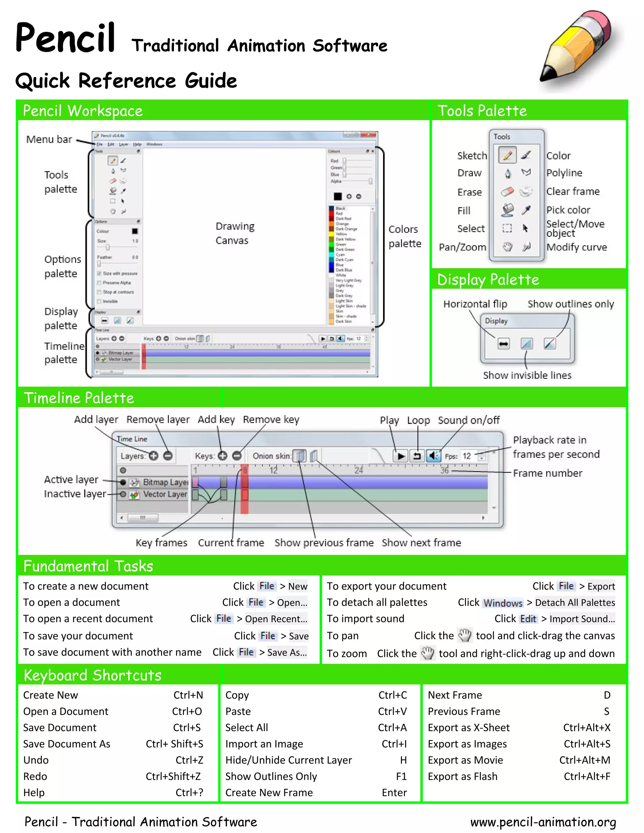Toggle Sound on/off in the large Timeline palette
This screenshot has height=833, width=644.
coord(433,456)
